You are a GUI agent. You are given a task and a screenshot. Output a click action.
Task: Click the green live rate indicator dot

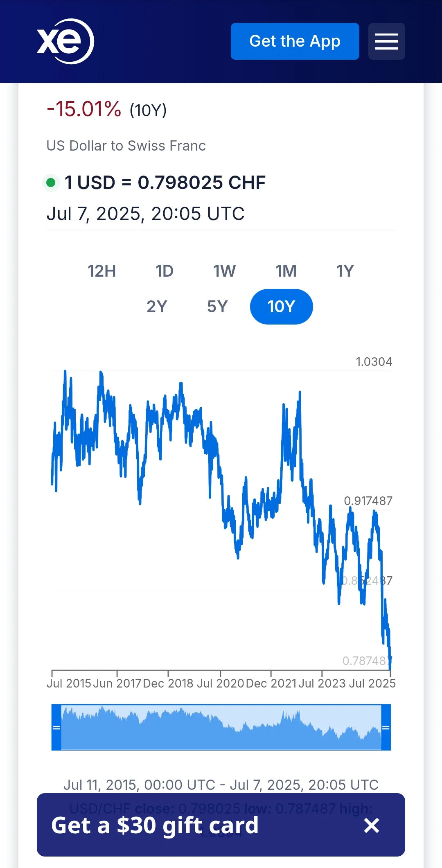point(51,183)
